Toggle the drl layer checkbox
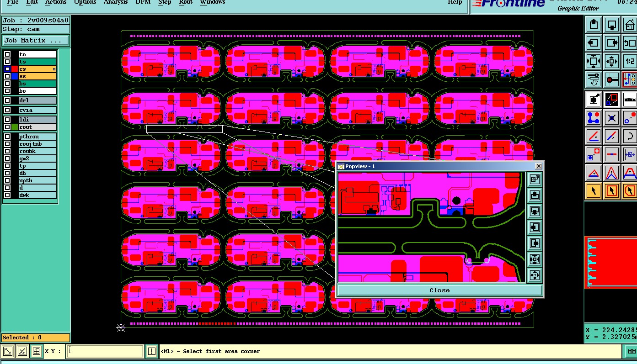Screen dimensions: 637x364 [x=7, y=100]
